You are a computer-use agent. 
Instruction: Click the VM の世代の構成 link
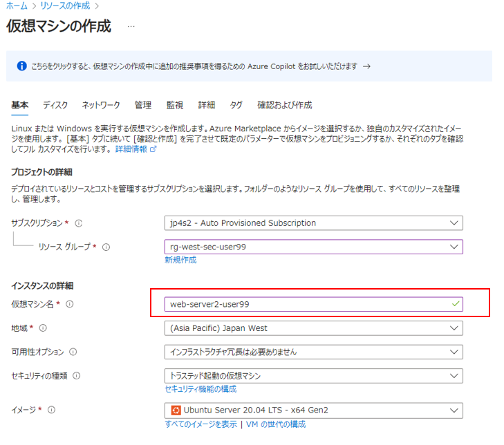(276, 424)
